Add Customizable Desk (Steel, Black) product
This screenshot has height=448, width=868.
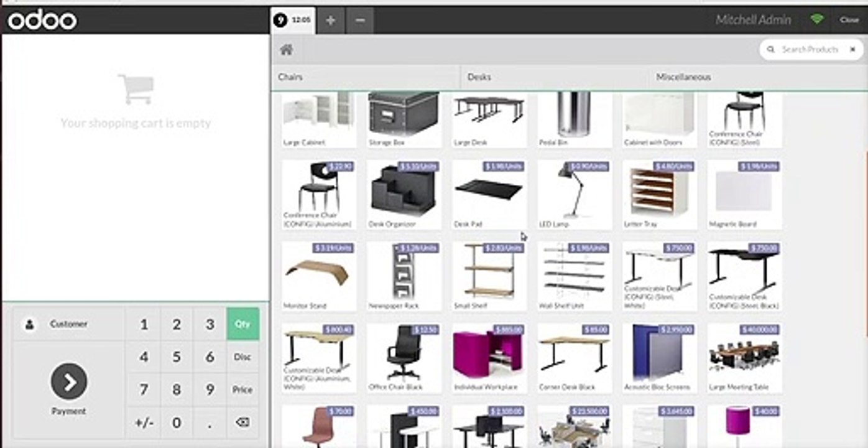(x=745, y=276)
